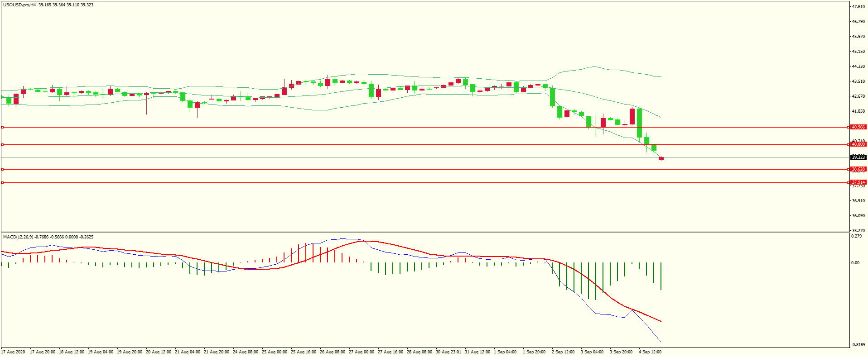Click the 4 Sep 12:00 time label
The height and width of the screenshot is (357, 868).
(x=650, y=352)
